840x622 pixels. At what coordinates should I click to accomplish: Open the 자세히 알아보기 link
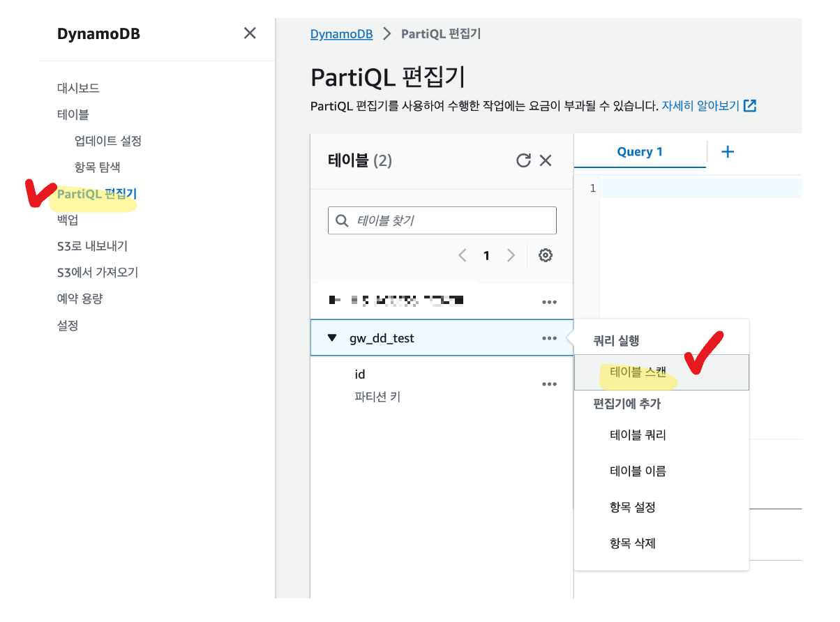tap(700, 106)
